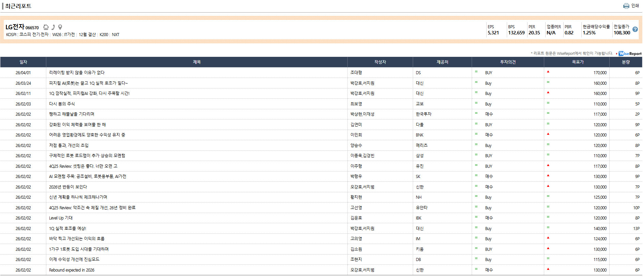Image resolution: width=644 pixels, height=277 pixels.
Task: Click the 업종PER value N/A
Action: (x=551, y=33)
